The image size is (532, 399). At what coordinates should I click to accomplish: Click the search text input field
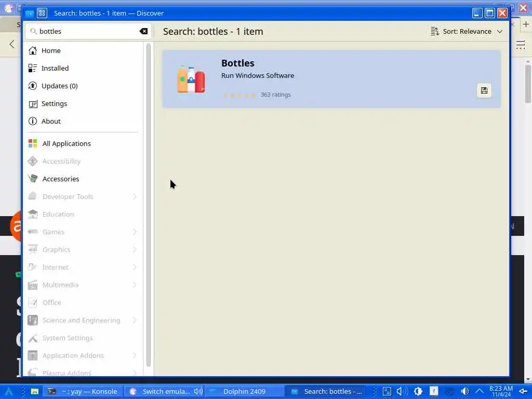click(x=88, y=31)
